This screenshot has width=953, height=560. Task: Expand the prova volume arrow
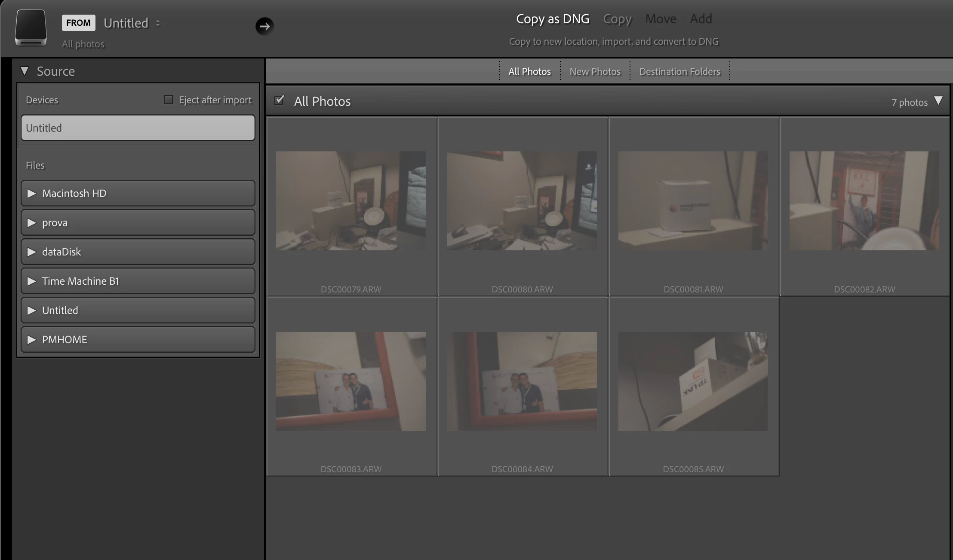pos(31,223)
